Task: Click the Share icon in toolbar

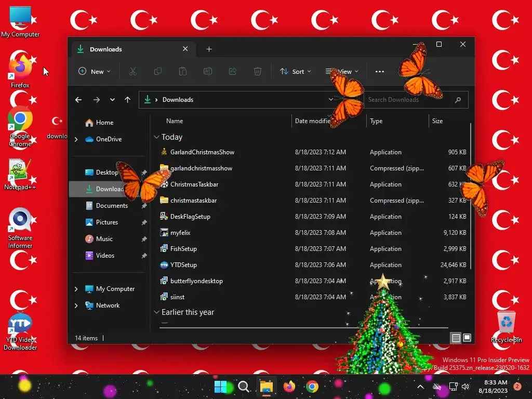Action: 233,71
